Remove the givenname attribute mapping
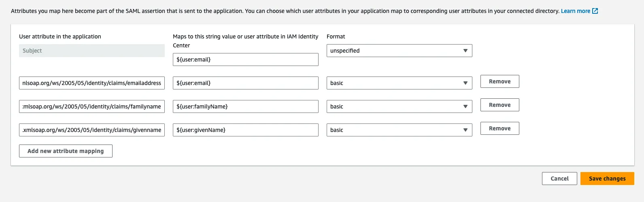 tap(499, 128)
